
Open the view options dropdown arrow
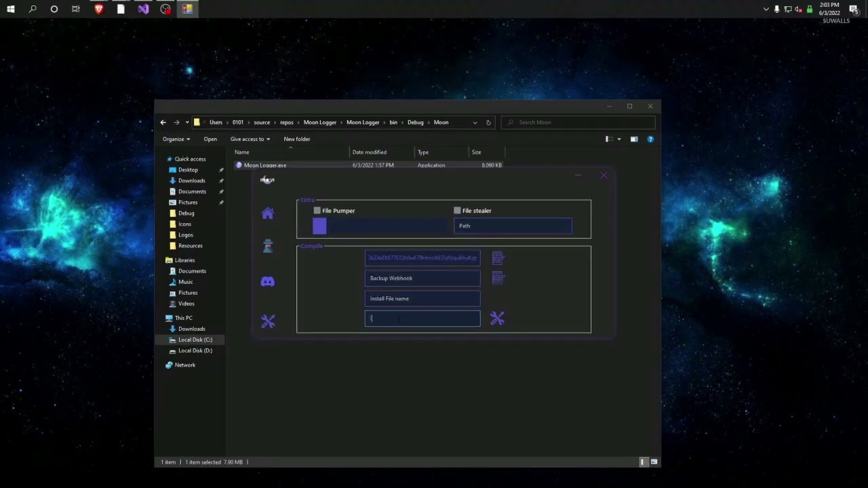point(618,139)
